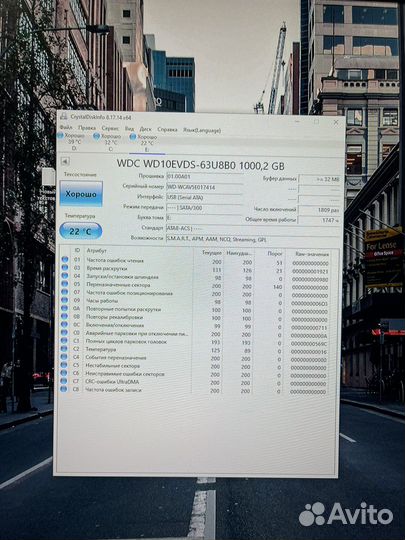The height and width of the screenshot is (540, 405).
Task: Click the features field with S.M.A.R.T., APM
Action: point(253,239)
